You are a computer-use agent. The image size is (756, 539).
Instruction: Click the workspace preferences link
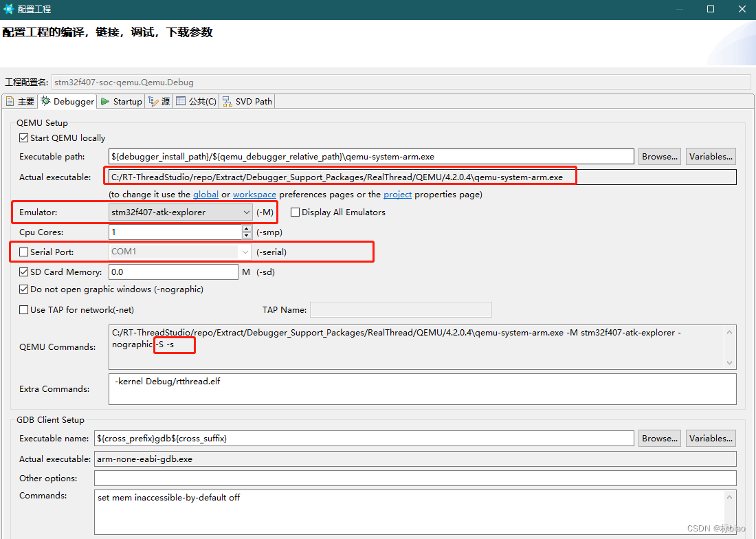coord(254,194)
